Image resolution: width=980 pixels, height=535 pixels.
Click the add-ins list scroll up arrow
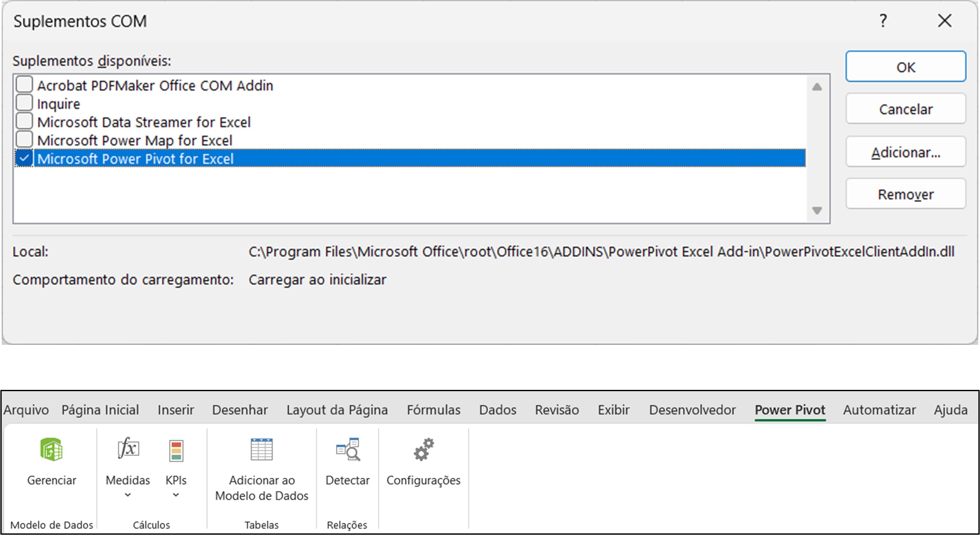point(817,87)
